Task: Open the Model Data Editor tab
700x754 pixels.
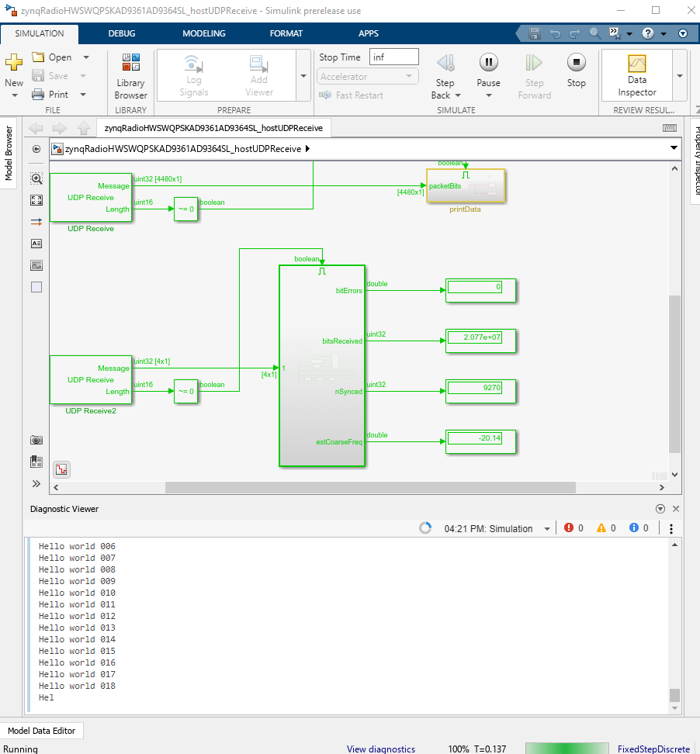Action: [x=42, y=731]
